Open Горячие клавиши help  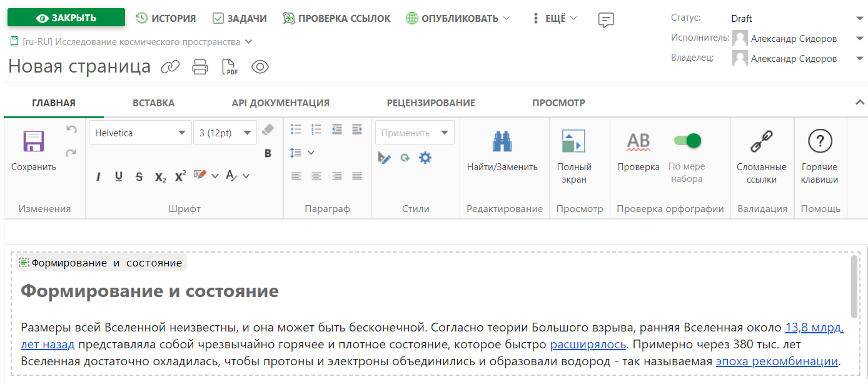pyautogui.click(x=820, y=141)
